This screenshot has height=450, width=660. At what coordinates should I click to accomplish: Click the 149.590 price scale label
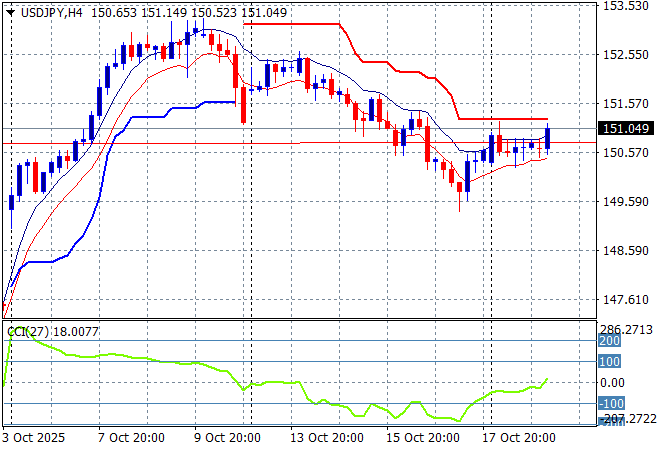(x=626, y=202)
